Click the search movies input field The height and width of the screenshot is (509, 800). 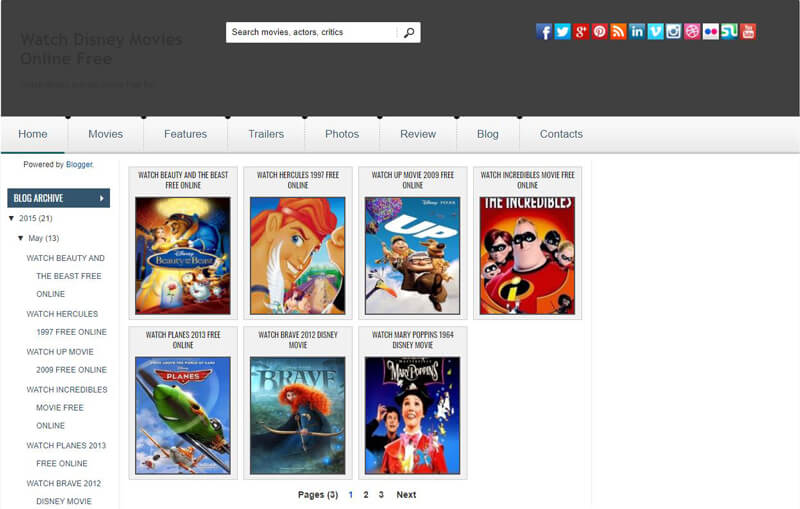tap(311, 32)
